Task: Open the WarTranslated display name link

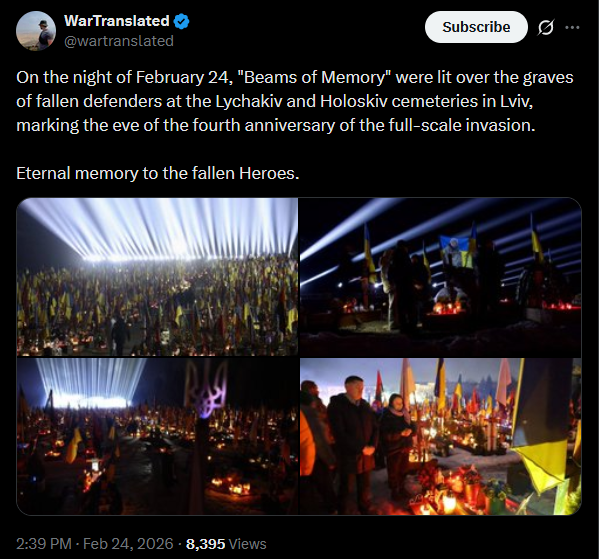Action: [x=117, y=21]
